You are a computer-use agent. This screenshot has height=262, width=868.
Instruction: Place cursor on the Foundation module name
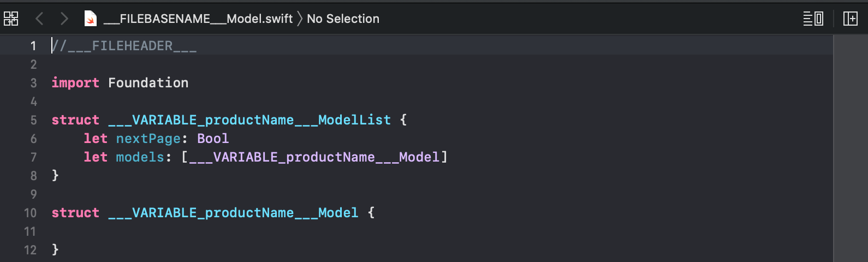(148, 83)
